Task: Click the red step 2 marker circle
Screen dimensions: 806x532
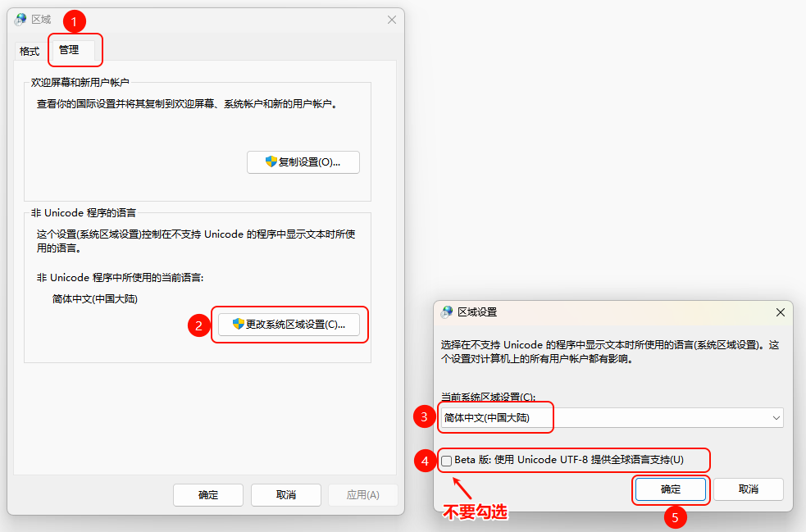Action: point(198,325)
